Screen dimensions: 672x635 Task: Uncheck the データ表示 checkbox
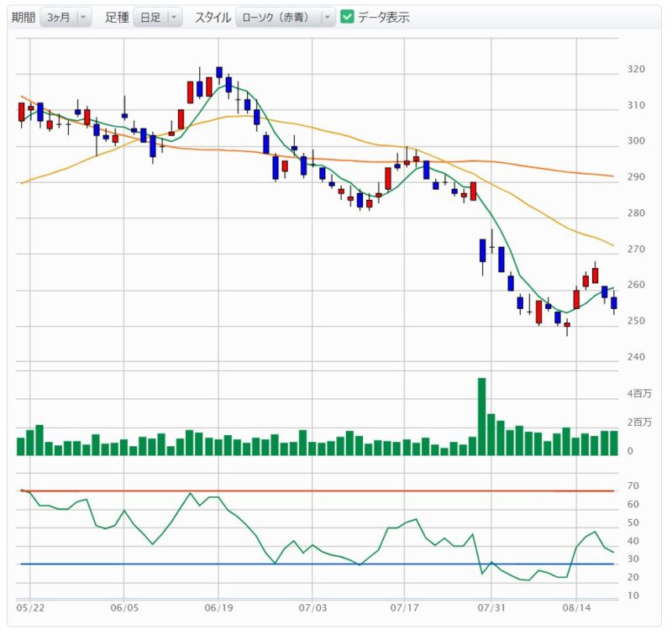click(347, 17)
